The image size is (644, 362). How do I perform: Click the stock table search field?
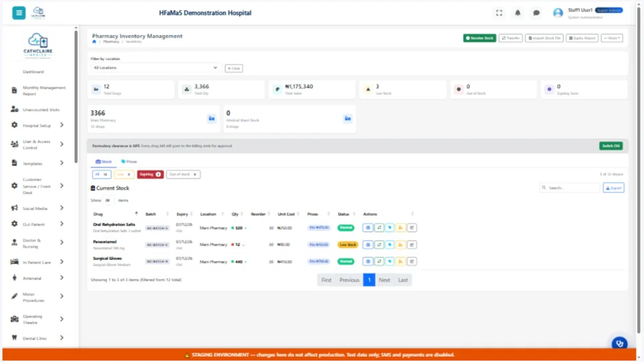click(570, 188)
